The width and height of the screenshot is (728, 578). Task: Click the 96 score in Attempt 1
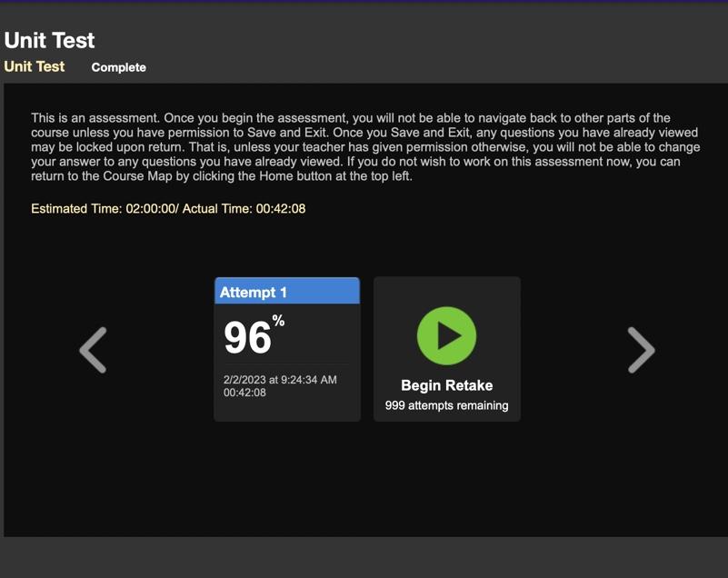[247, 338]
